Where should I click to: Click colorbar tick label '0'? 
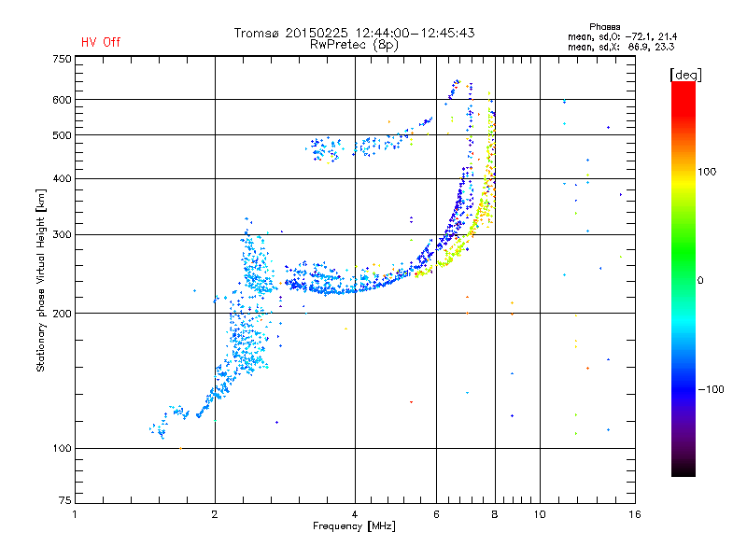pos(700,281)
